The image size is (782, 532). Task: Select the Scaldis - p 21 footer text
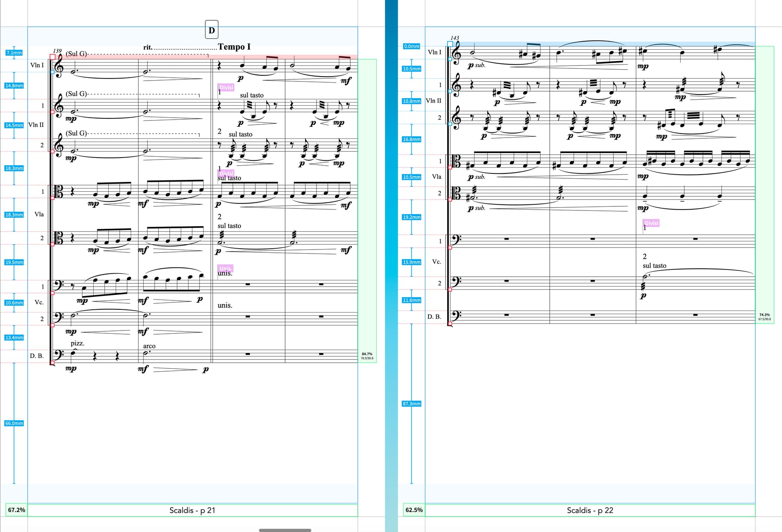point(192,510)
